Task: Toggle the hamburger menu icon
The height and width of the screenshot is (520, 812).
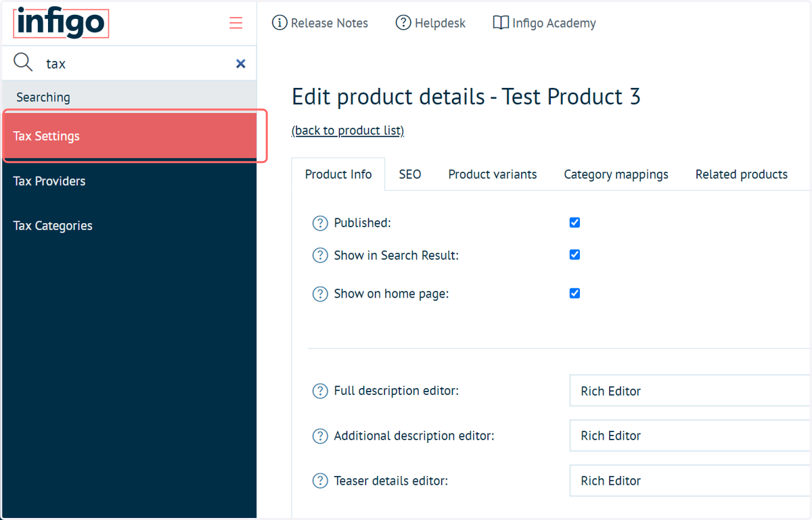Action: point(235,23)
